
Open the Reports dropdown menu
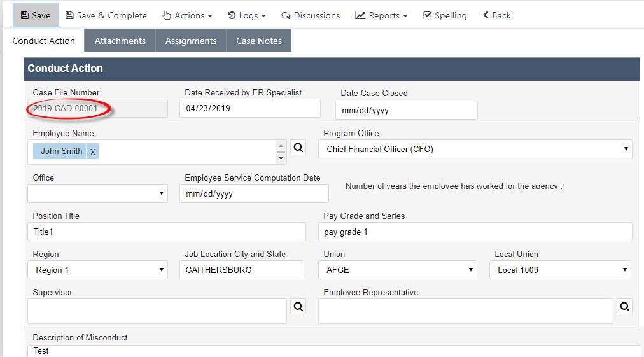click(x=381, y=15)
